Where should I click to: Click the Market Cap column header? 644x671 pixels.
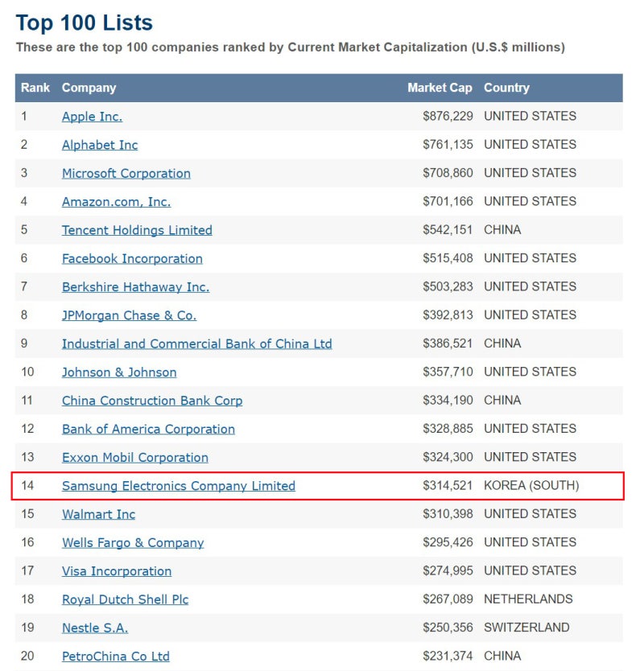440,88
